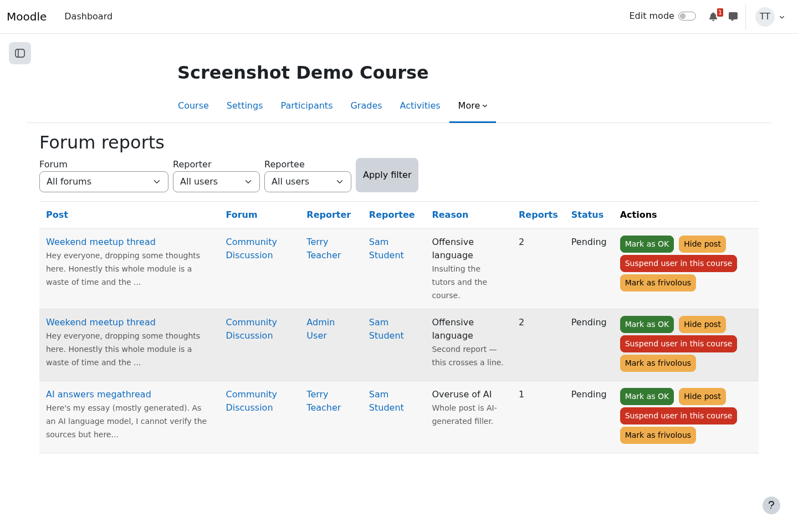The image size is (798, 532).
Task: Suspend user in Admin User's report row
Action: pyautogui.click(x=678, y=344)
